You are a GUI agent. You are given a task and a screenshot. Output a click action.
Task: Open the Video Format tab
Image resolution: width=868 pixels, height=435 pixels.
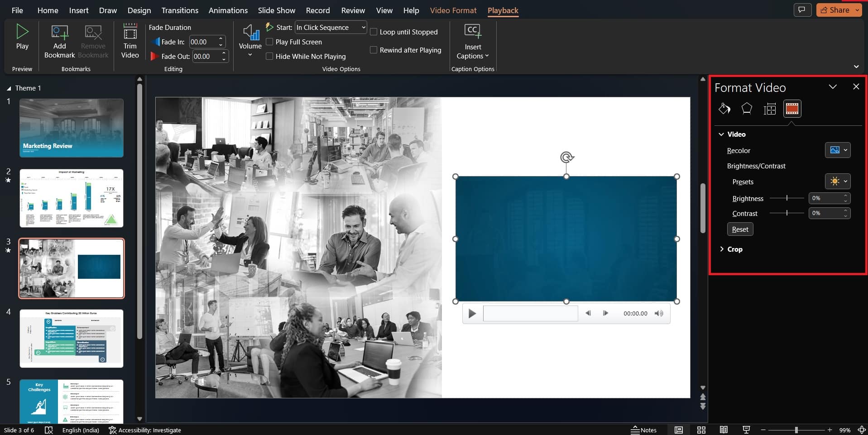[453, 10]
